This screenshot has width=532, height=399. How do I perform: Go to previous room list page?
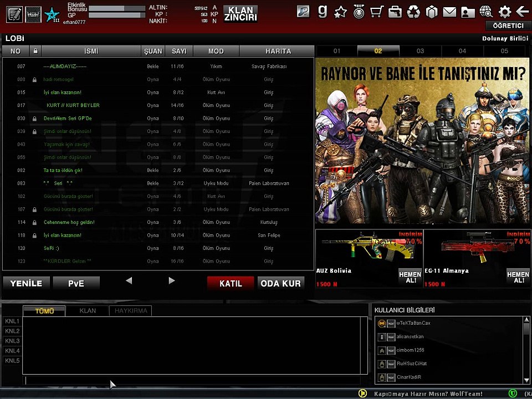[x=129, y=280]
